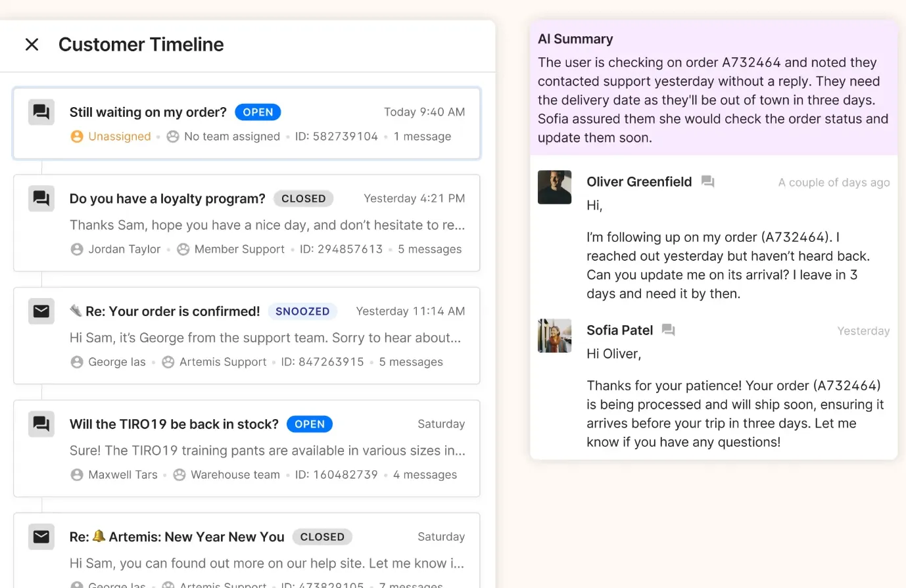Click the SNOOZED status badge

tap(302, 311)
